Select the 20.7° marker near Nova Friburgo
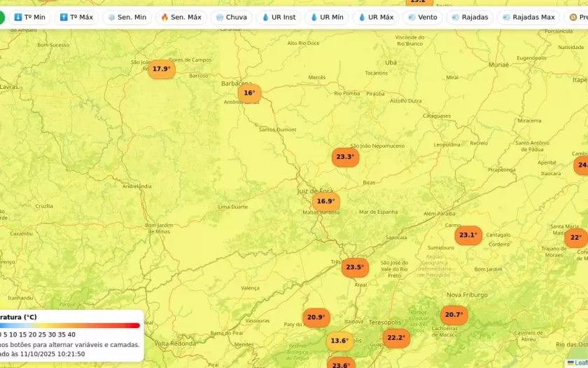The width and height of the screenshot is (588, 368). click(454, 315)
